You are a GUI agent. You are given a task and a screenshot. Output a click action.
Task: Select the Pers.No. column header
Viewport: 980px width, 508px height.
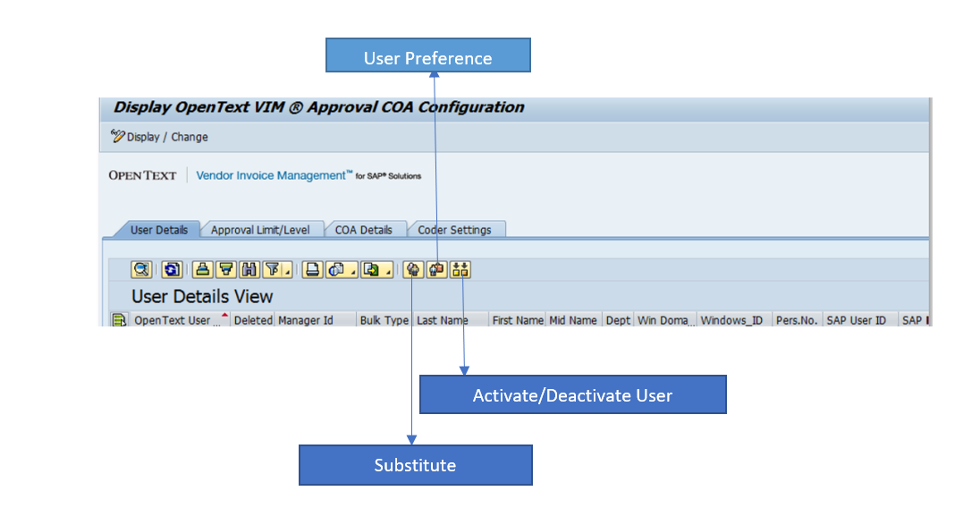pyautogui.click(x=798, y=320)
